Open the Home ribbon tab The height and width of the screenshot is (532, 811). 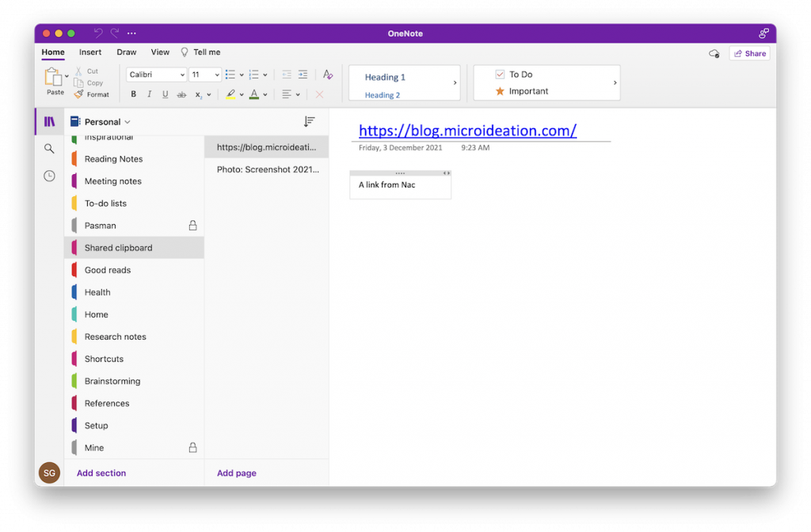click(x=53, y=52)
